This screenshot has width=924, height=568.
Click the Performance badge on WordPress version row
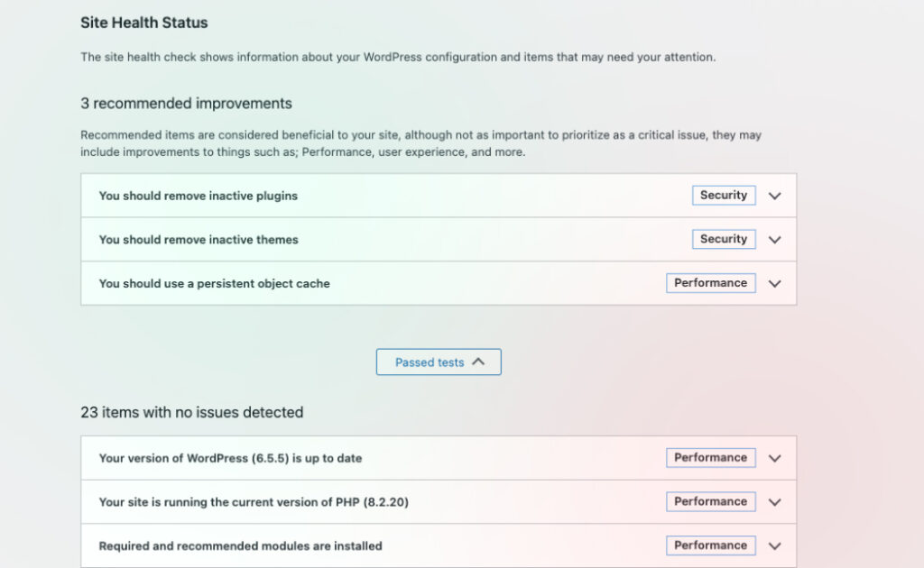(710, 457)
